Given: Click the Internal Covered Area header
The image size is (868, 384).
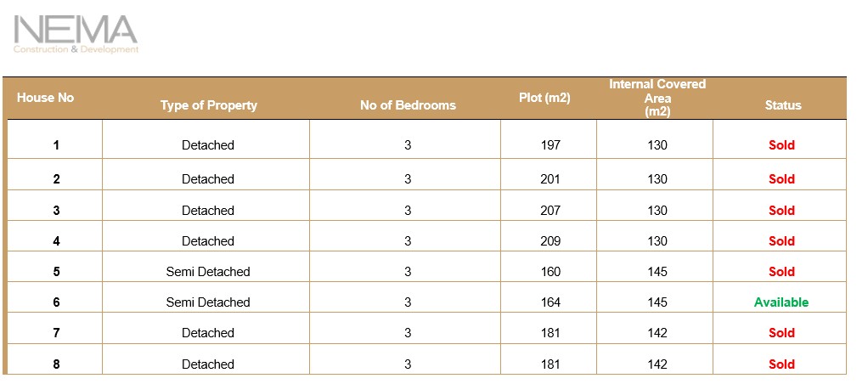Looking at the screenshot, I should click(x=657, y=98).
